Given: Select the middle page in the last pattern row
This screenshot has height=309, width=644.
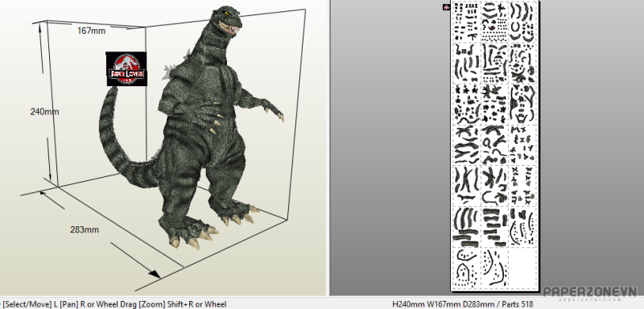Looking at the screenshot, I should [x=495, y=267].
